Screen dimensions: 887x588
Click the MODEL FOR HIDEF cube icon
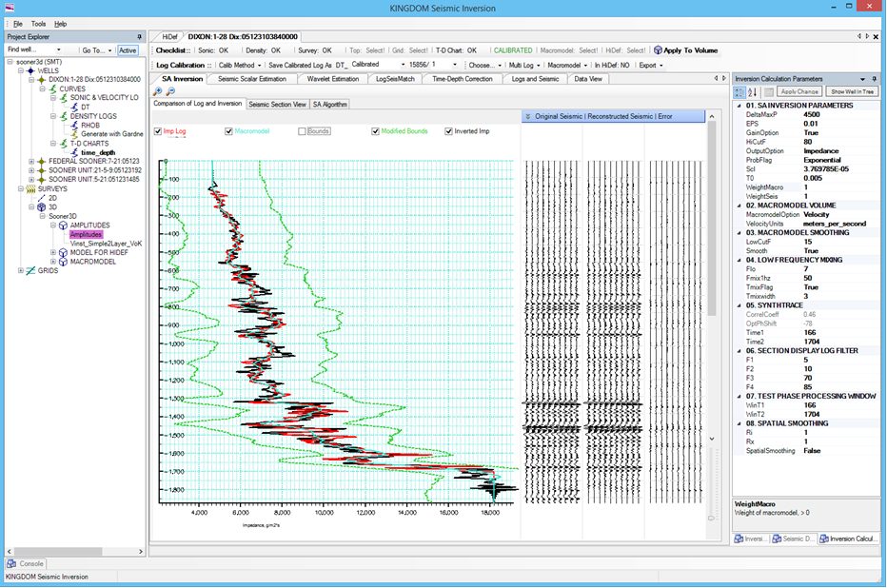(x=64, y=253)
